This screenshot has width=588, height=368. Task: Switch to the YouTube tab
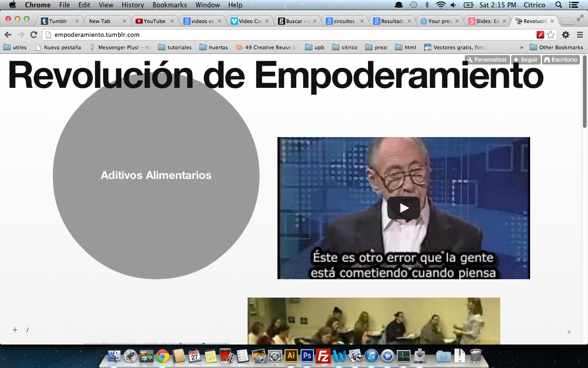[154, 21]
